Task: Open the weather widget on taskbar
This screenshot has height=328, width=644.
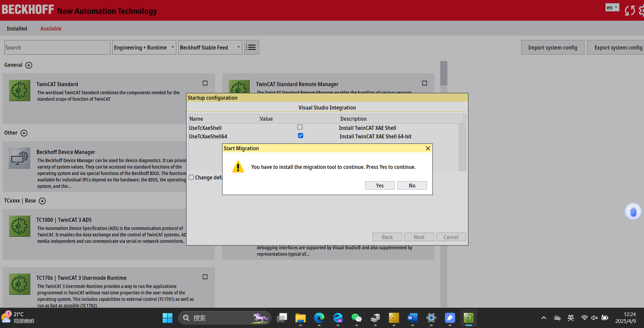Action: tap(18, 318)
